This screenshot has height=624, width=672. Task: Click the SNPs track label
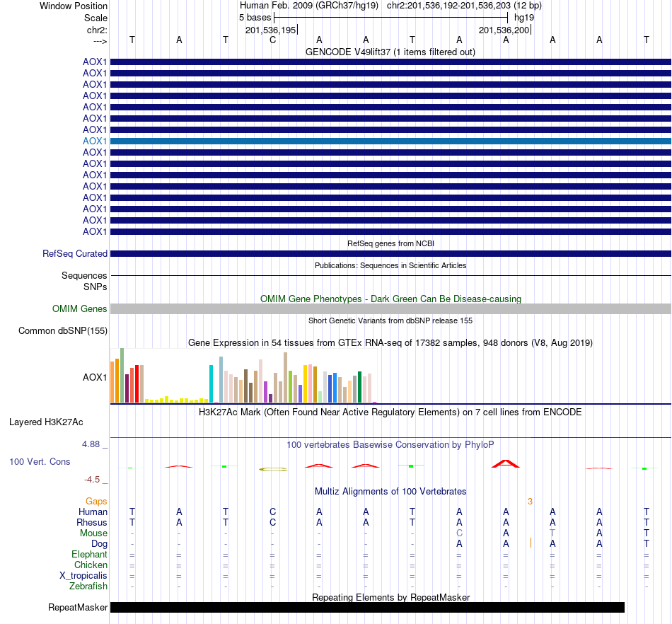[x=95, y=287]
